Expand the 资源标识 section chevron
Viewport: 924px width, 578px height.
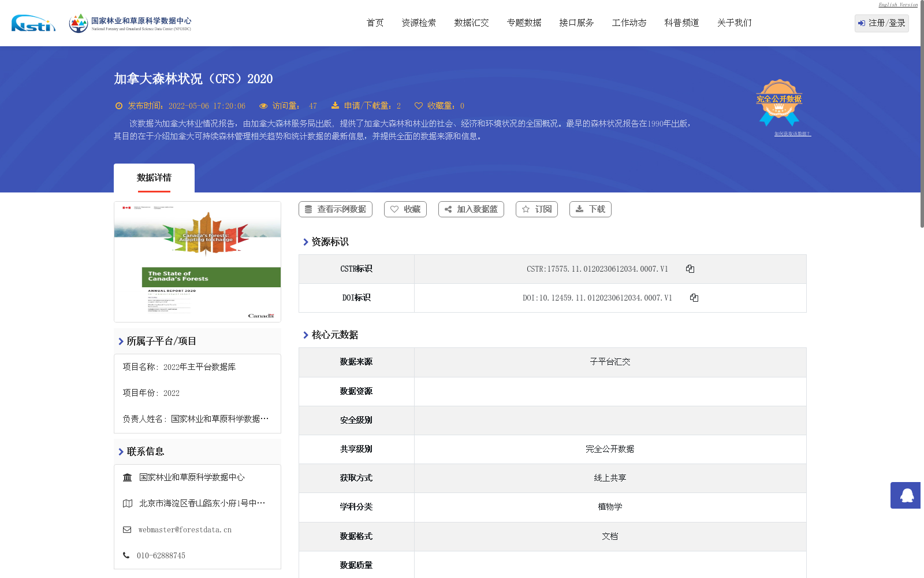coord(306,242)
